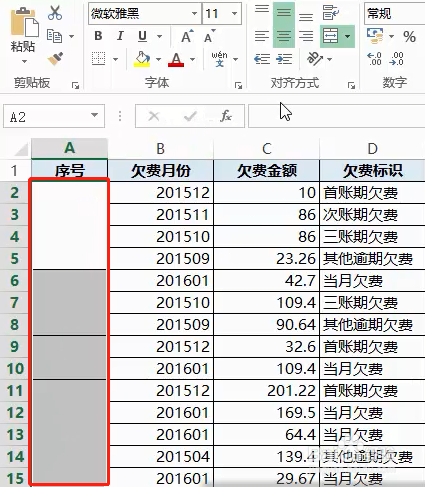425x487 pixels.
Task: Select row 6 header
Action: tap(14, 281)
